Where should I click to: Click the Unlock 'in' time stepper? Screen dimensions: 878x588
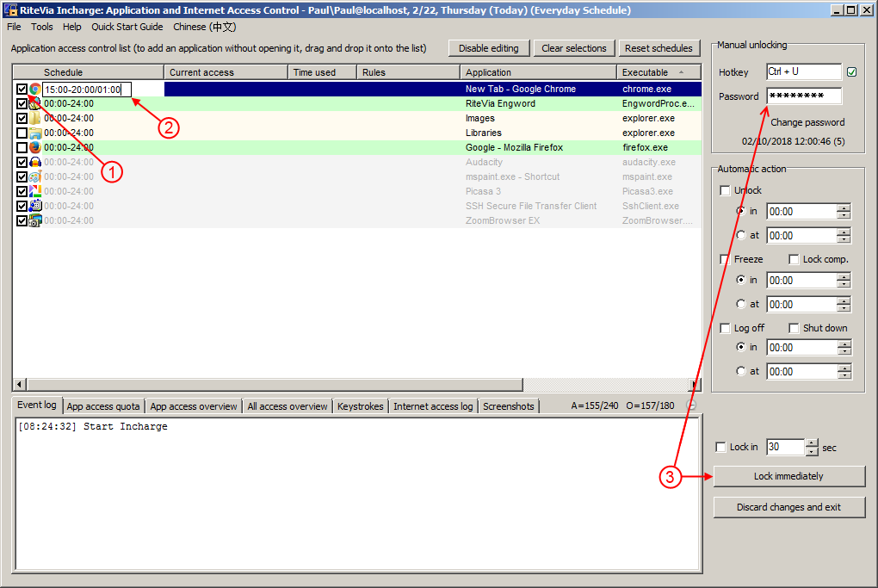point(844,212)
